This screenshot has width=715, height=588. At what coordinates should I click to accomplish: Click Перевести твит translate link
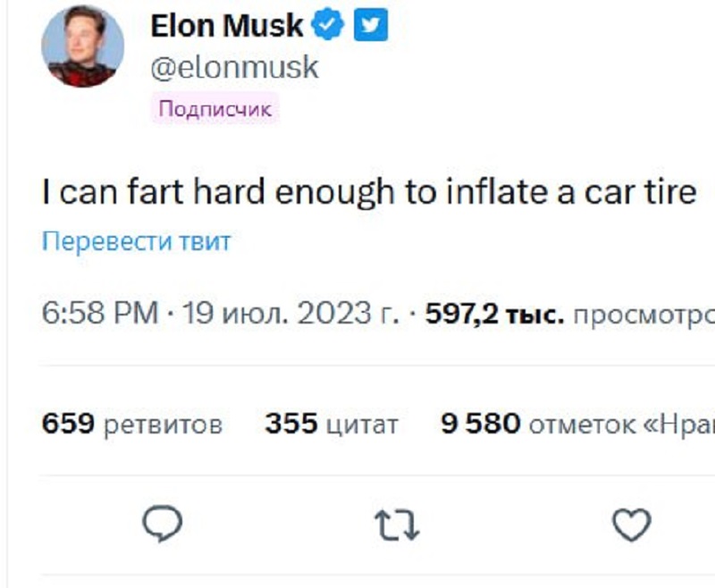pyautogui.click(x=136, y=241)
